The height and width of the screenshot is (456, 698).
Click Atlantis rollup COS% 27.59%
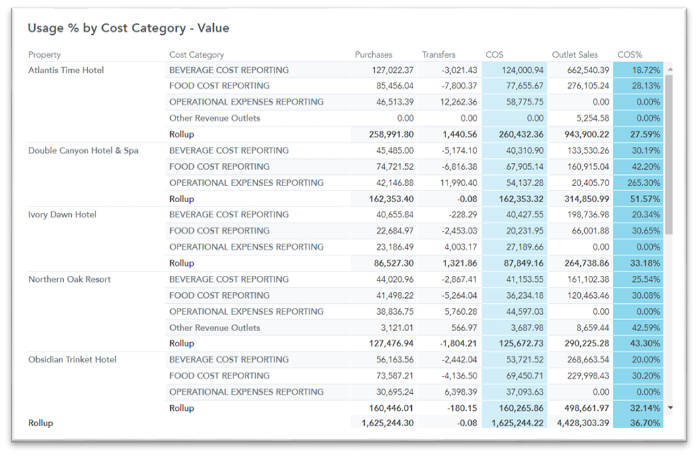click(x=645, y=134)
